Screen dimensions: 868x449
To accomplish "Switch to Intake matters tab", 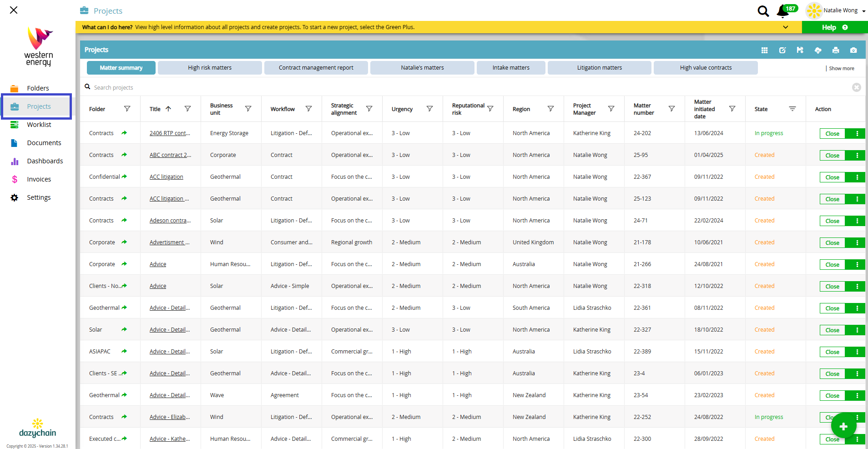I will 511,68.
